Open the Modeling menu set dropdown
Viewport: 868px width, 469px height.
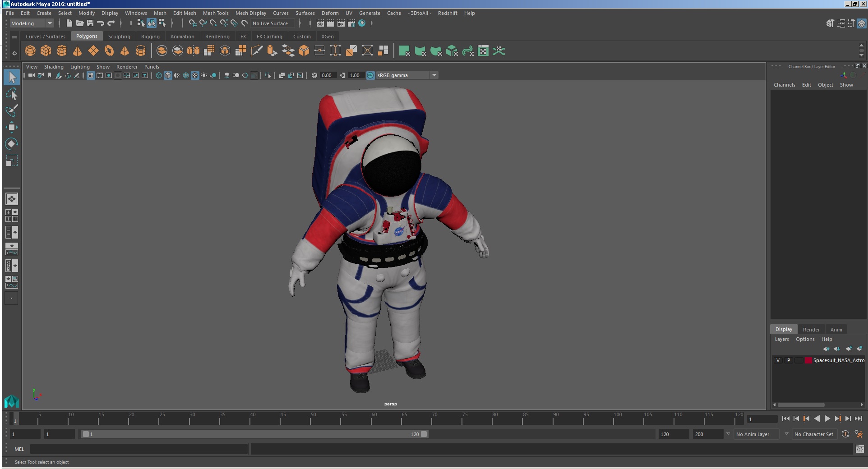coord(32,23)
